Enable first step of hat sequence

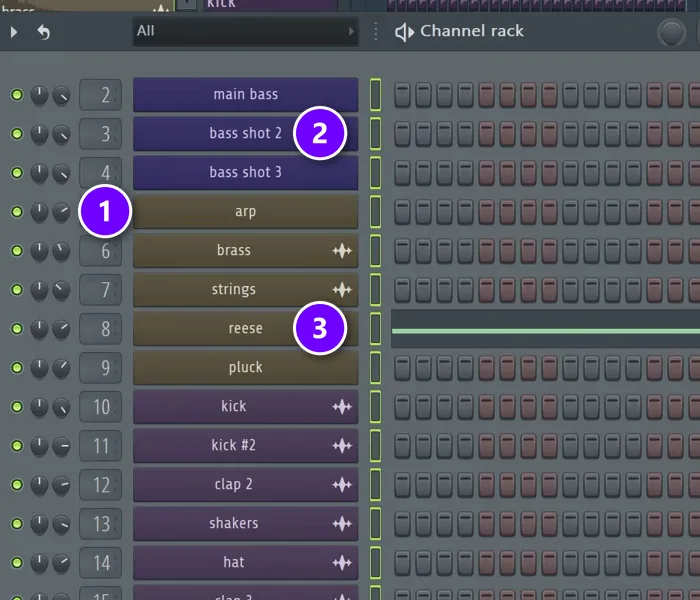(x=402, y=562)
